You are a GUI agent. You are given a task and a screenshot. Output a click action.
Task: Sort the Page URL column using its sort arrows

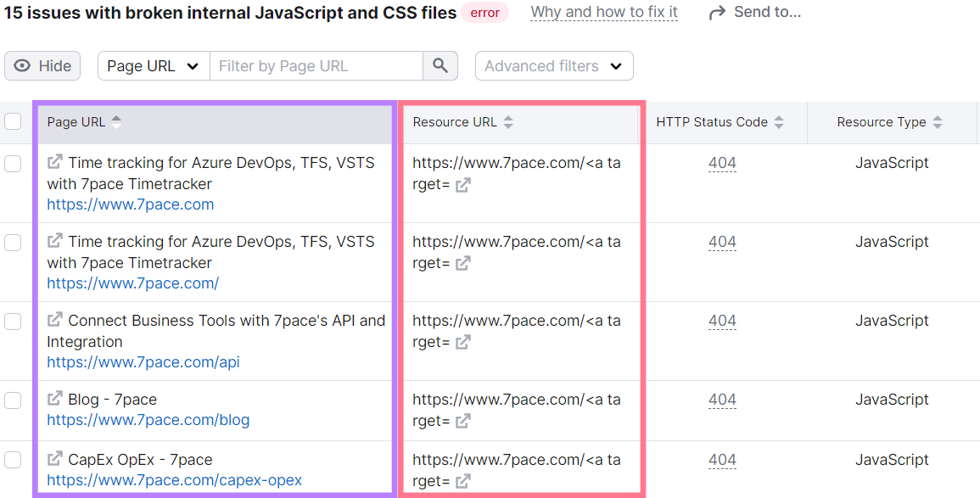116,120
